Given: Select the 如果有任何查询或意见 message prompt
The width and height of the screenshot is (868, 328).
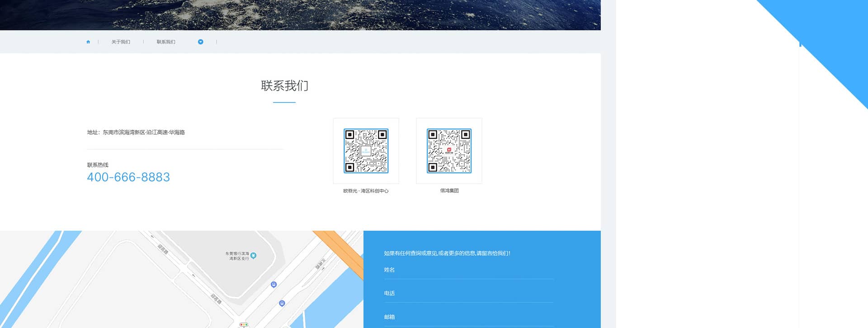Looking at the screenshot, I should coord(447,253).
